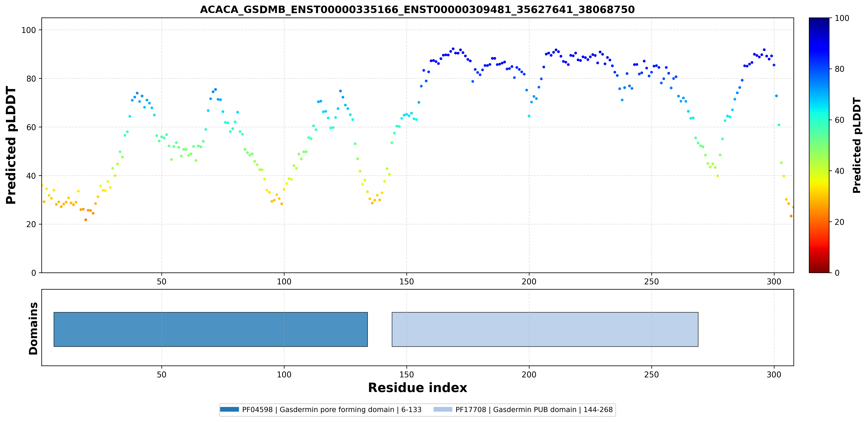Screen dimensions: 868x422
Task: Select the Gasdermin PUB domain bar
Action: [x=545, y=329]
